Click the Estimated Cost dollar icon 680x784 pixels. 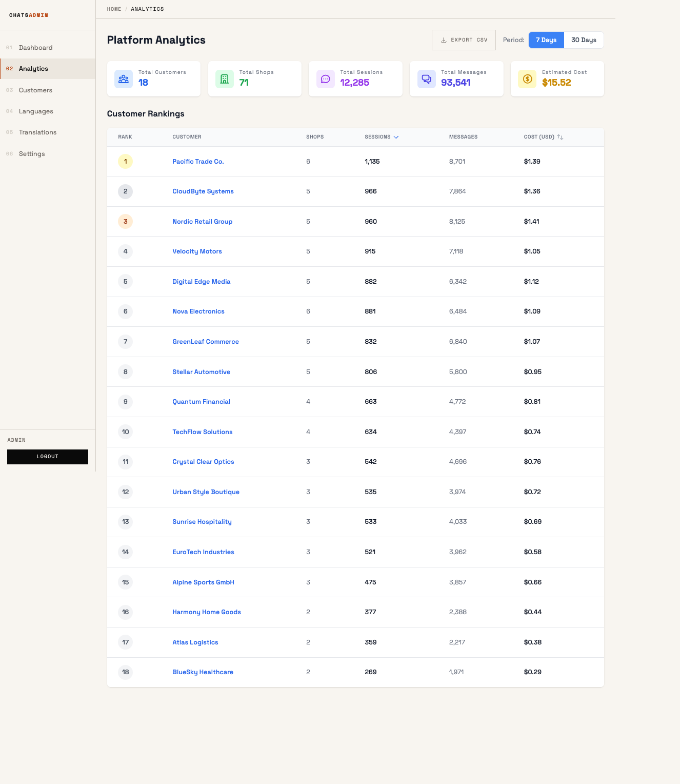(x=527, y=79)
